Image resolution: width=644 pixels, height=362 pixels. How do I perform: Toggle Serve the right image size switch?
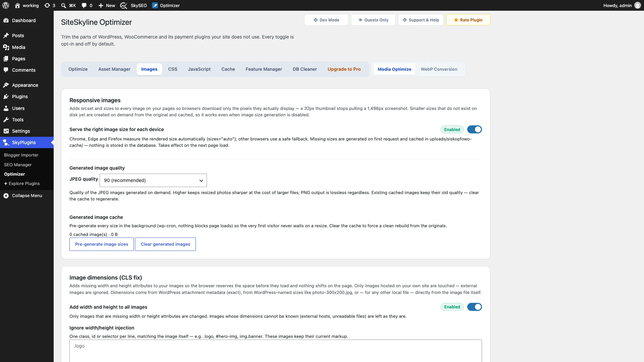tap(474, 129)
